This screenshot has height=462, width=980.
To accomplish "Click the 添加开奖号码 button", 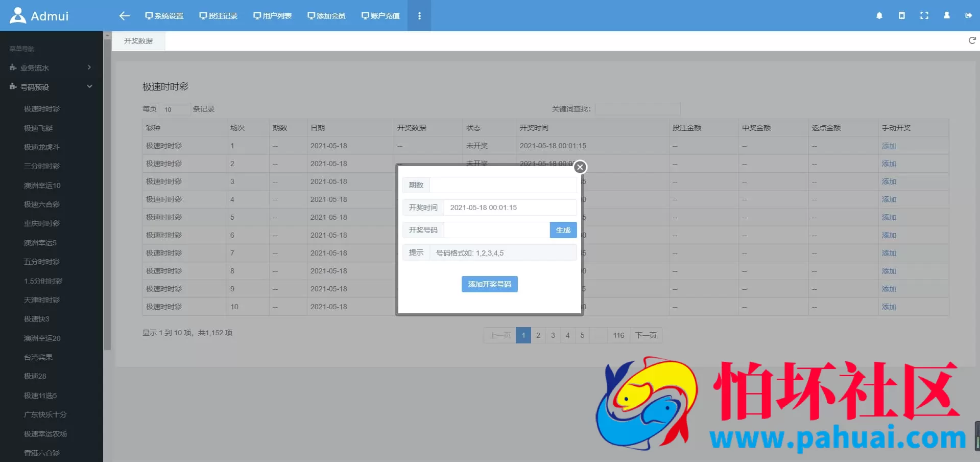I will pyautogui.click(x=489, y=284).
